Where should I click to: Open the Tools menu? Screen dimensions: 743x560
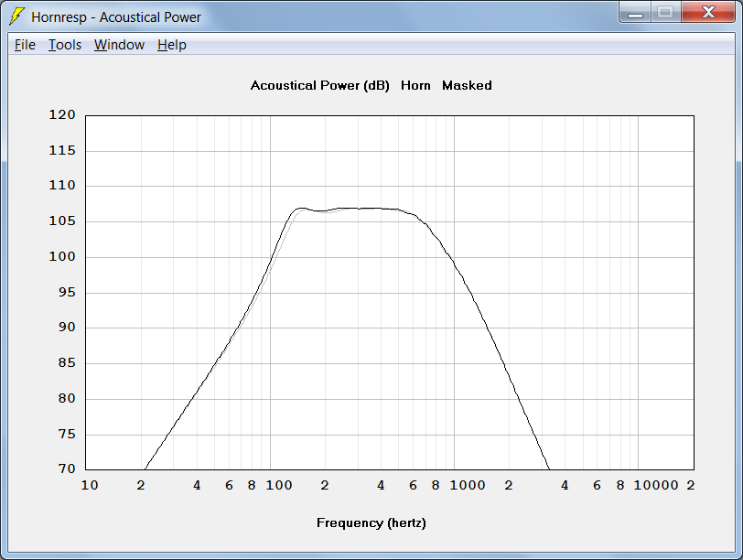click(65, 45)
